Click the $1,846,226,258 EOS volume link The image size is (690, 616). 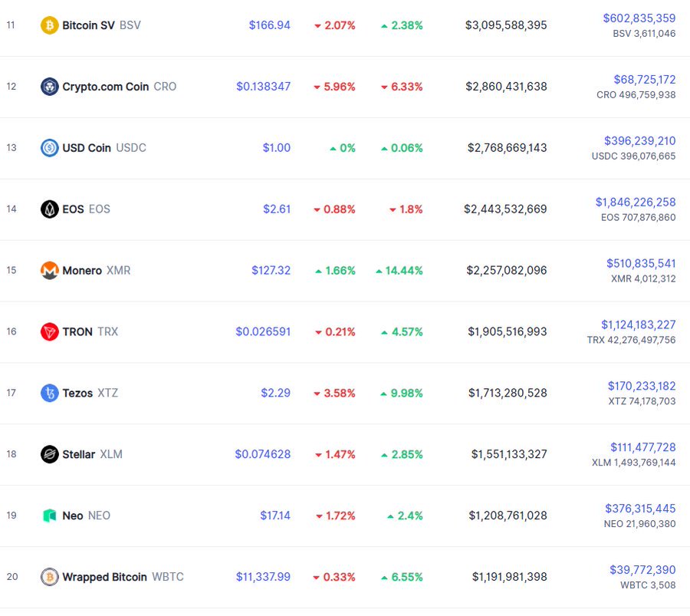click(x=636, y=202)
